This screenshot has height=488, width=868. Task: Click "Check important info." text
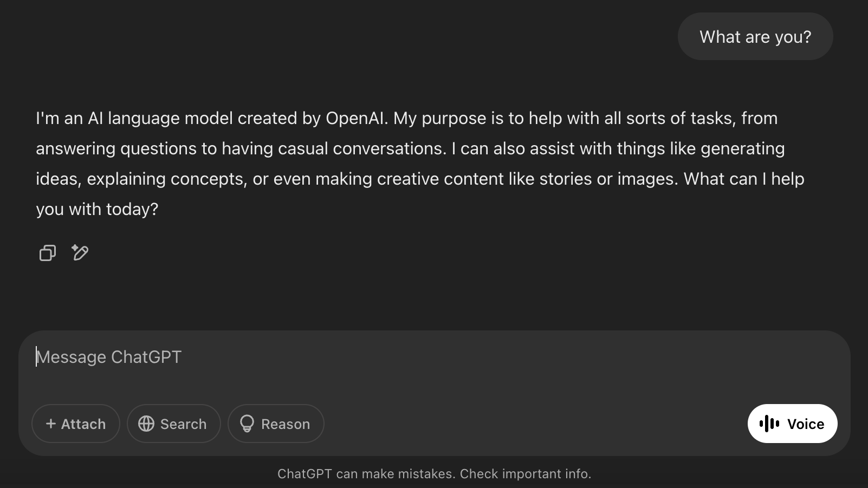point(525,474)
